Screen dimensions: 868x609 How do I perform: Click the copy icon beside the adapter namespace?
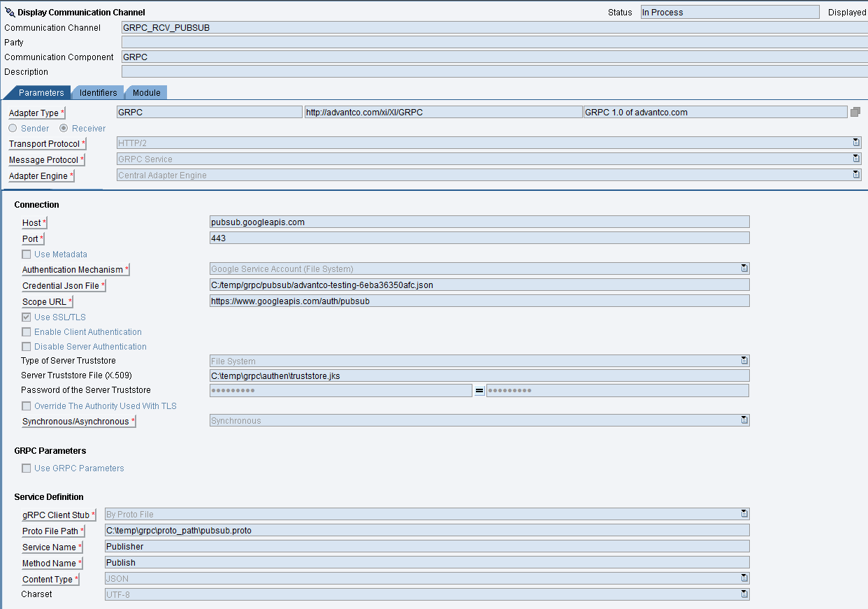point(855,112)
